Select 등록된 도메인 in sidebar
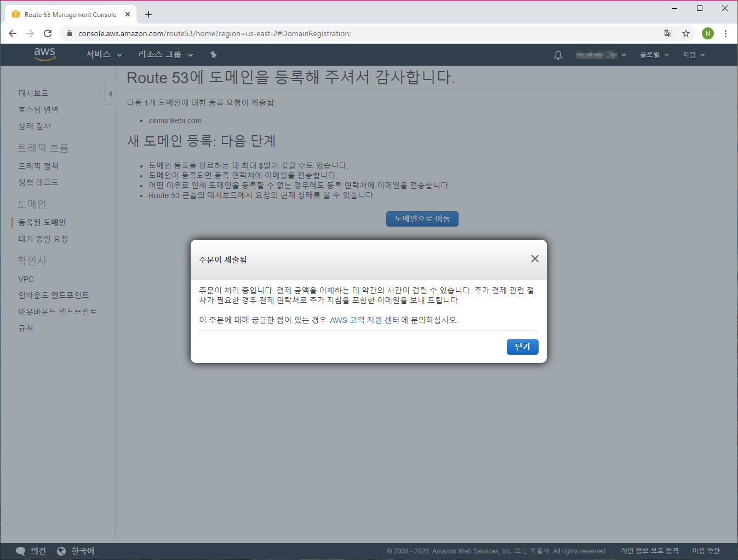 pyautogui.click(x=42, y=222)
